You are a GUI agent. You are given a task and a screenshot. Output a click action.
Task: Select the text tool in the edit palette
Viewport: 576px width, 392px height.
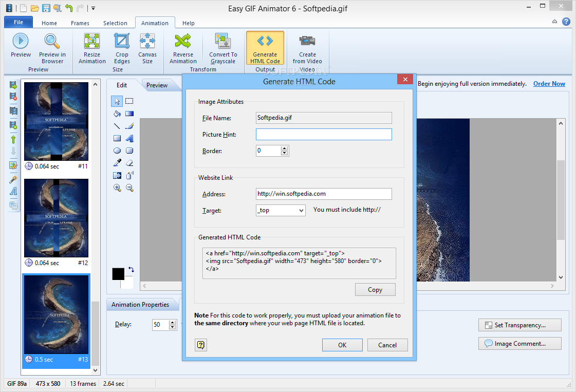click(x=129, y=139)
